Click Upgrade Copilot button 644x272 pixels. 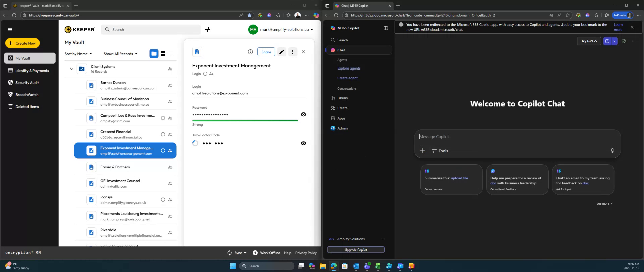click(x=356, y=250)
